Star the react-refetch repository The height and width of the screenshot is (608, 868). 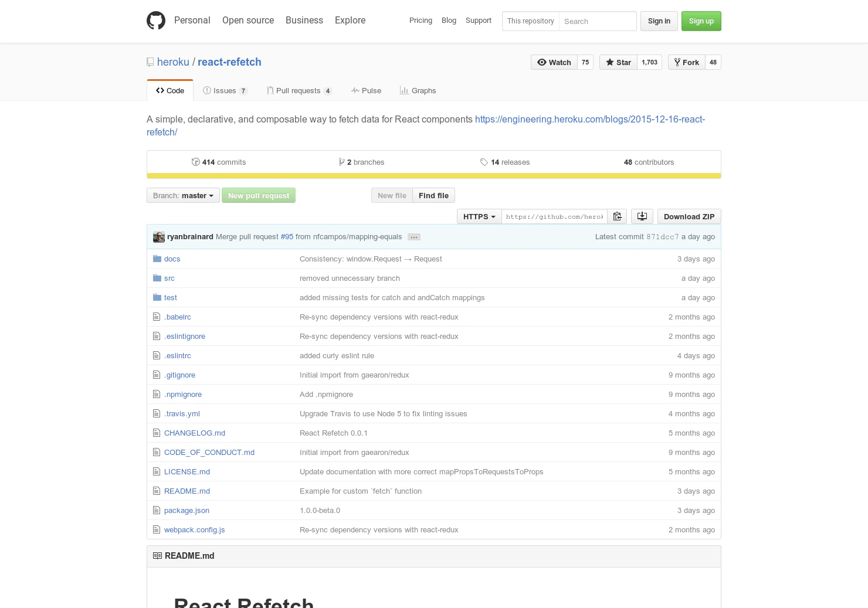pyautogui.click(x=618, y=62)
